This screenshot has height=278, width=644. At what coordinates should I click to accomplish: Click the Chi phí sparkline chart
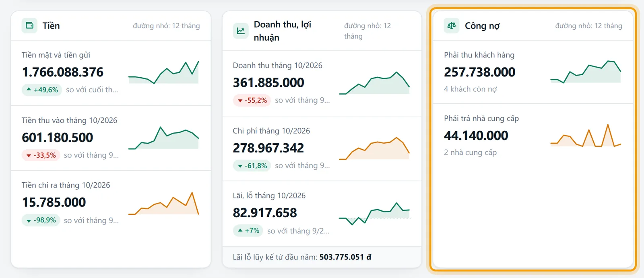(374, 148)
